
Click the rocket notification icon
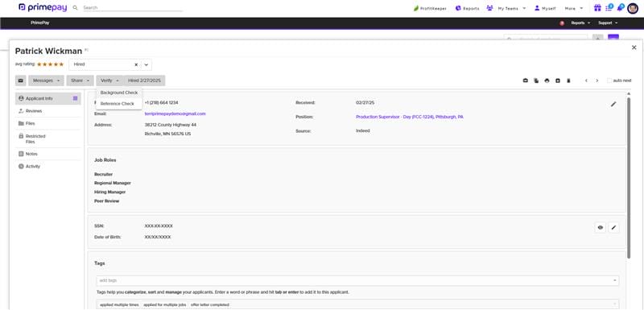(621, 8)
